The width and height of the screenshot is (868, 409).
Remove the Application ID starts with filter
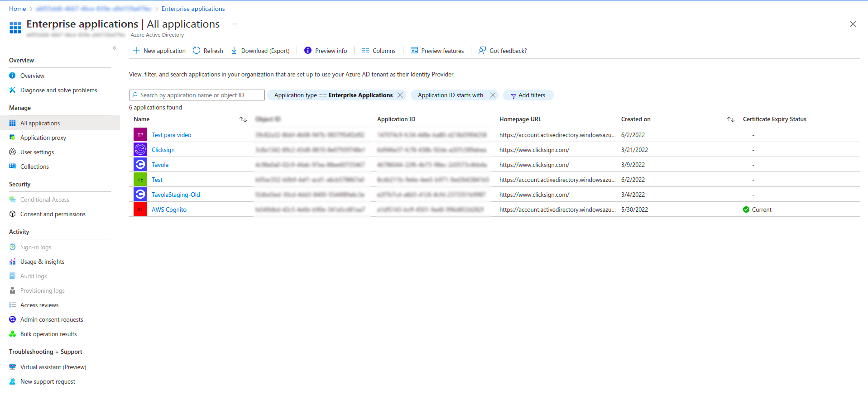coord(493,95)
